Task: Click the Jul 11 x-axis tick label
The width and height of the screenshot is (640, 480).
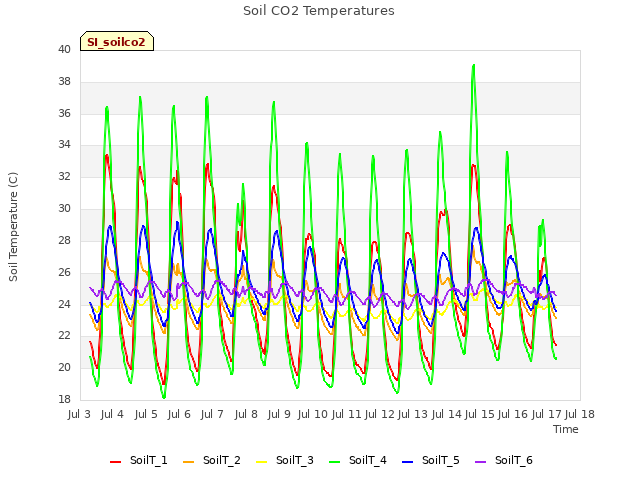Action: pos(347,414)
